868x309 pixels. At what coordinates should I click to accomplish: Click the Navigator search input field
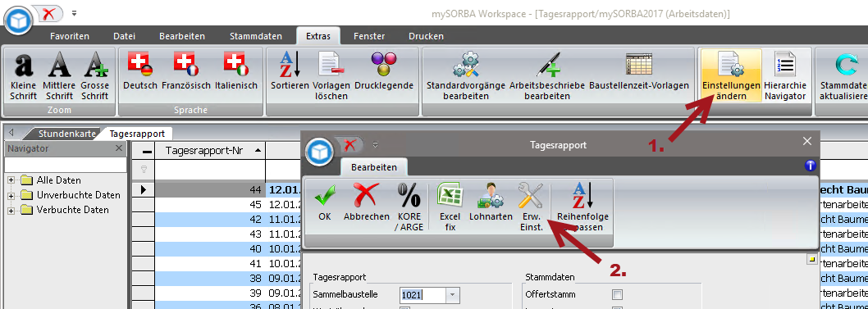(66, 164)
